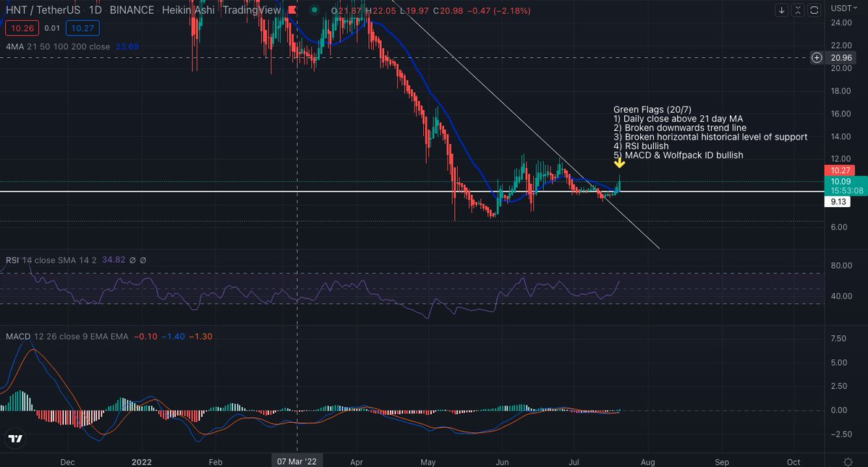Click the 1D interval label in the title

coord(96,11)
